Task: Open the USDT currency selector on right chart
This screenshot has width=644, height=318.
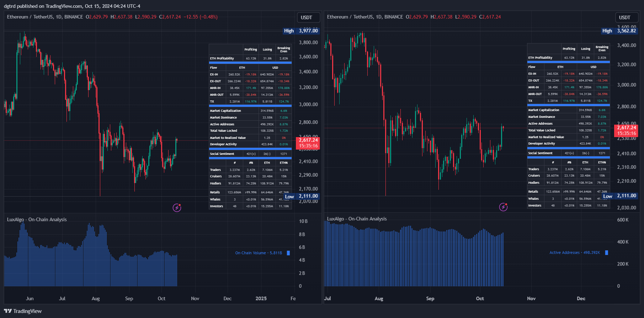Action: [x=627, y=17]
